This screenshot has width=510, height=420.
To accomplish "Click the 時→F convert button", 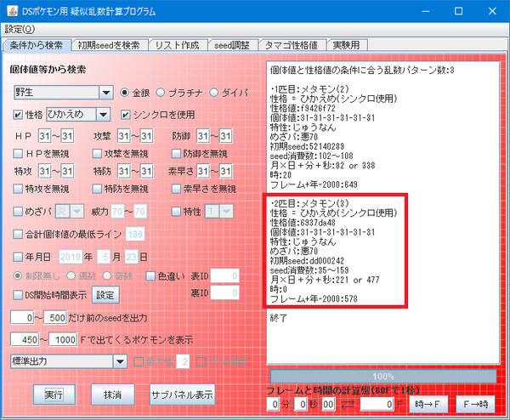I will click(x=428, y=405).
